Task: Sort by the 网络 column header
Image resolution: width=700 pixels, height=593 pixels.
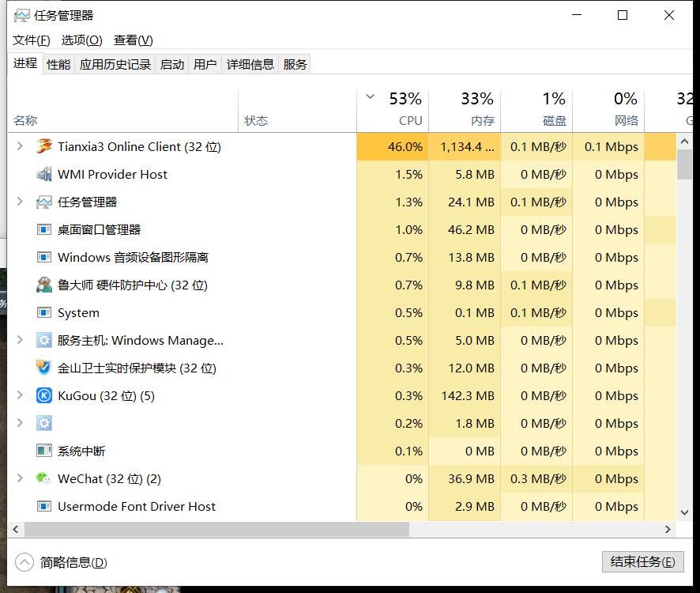Action: click(608, 111)
